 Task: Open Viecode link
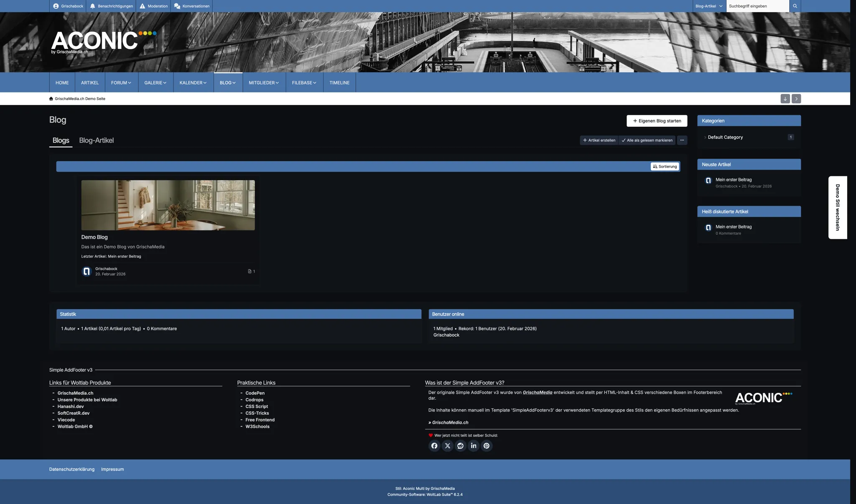coord(66,420)
